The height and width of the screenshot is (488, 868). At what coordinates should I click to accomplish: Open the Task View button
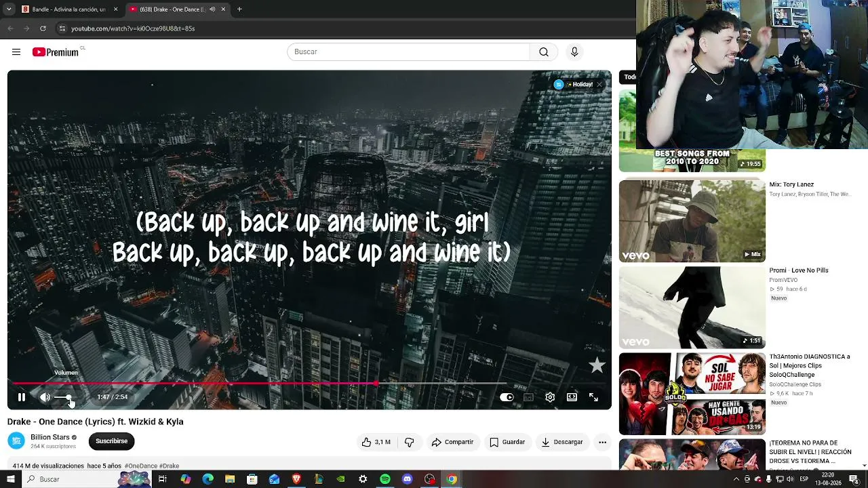point(163,479)
